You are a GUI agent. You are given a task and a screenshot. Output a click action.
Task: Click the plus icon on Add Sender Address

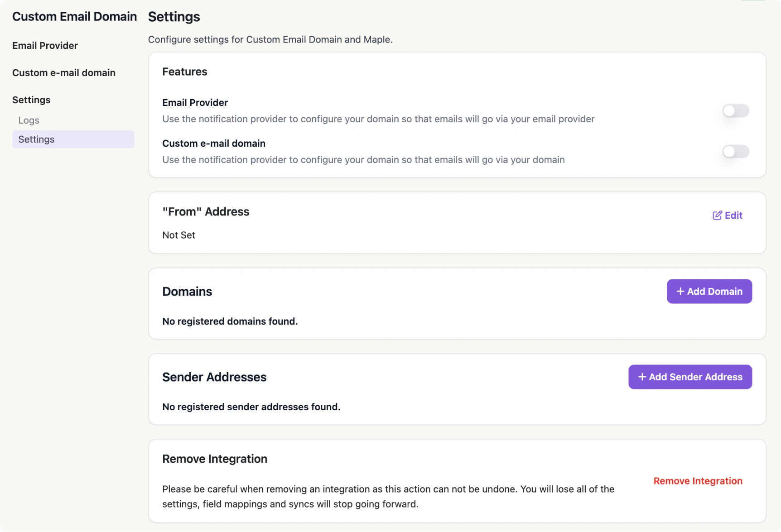(642, 377)
